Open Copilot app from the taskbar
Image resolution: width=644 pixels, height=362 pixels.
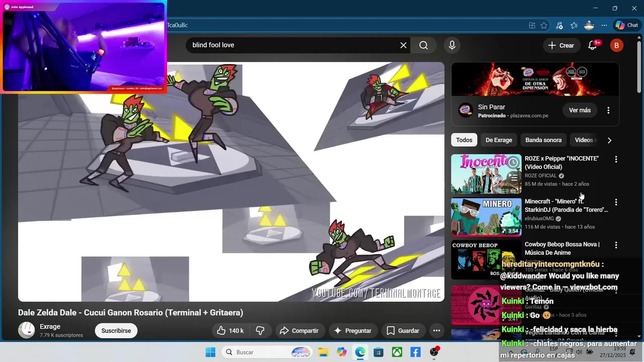click(x=342, y=352)
